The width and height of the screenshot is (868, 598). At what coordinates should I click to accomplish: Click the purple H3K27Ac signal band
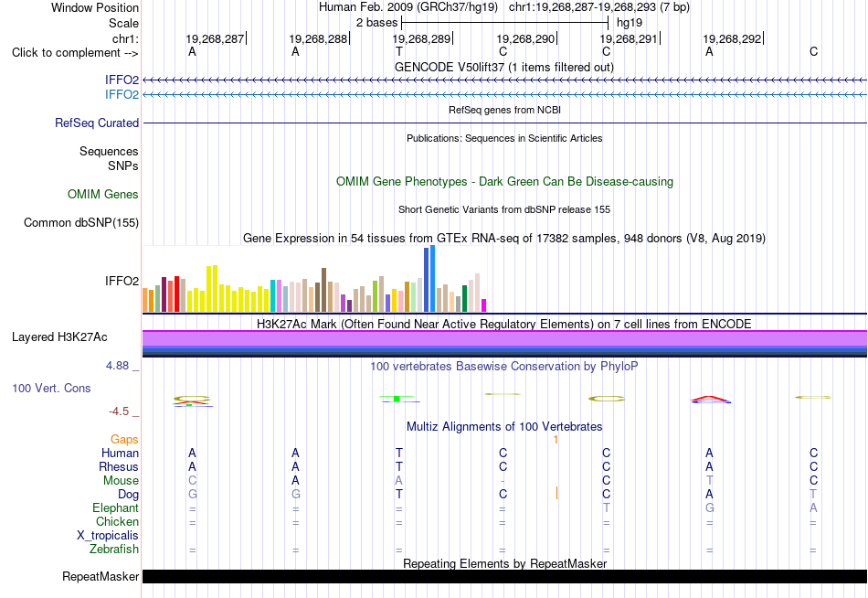504,338
